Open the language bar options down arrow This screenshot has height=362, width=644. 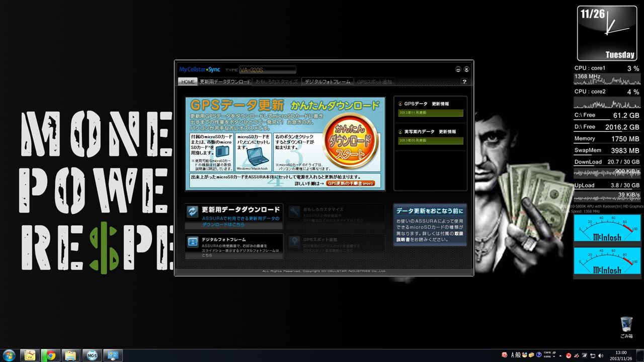point(554,357)
